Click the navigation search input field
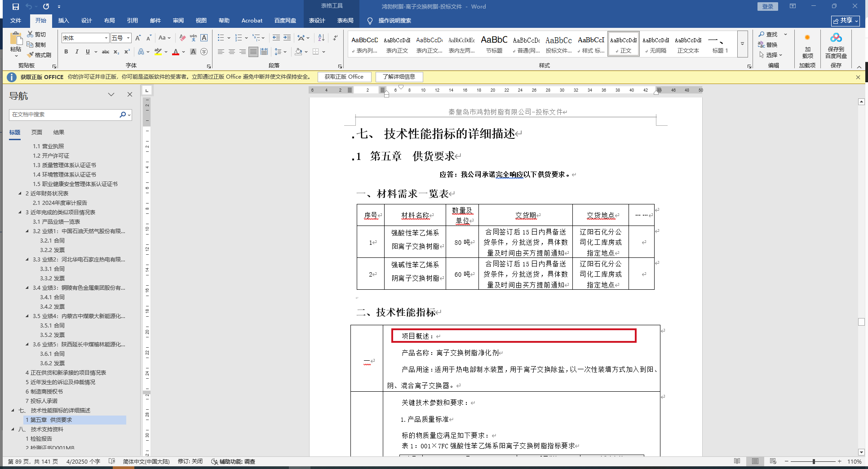Image resolution: width=868 pixels, height=469 pixels. coord(64,115)
